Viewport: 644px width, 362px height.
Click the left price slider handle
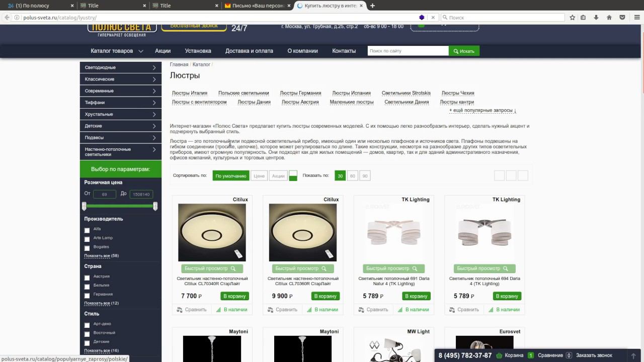click(84, 206)
